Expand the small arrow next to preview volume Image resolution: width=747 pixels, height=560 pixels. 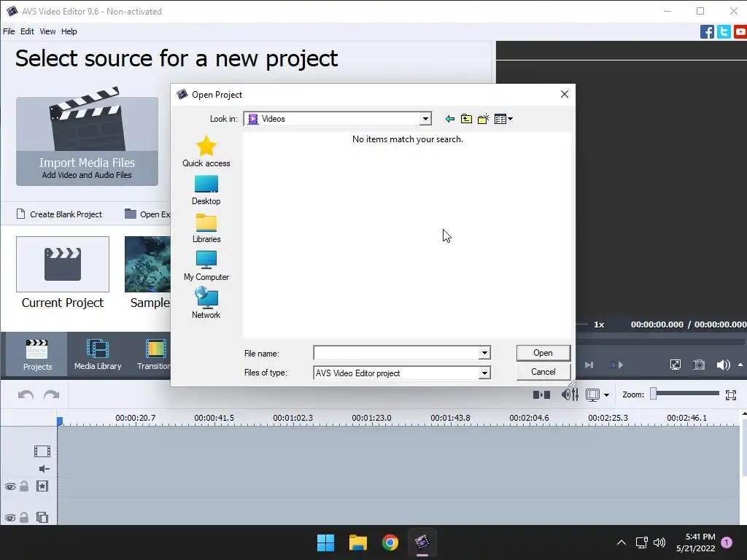(740, 365)
